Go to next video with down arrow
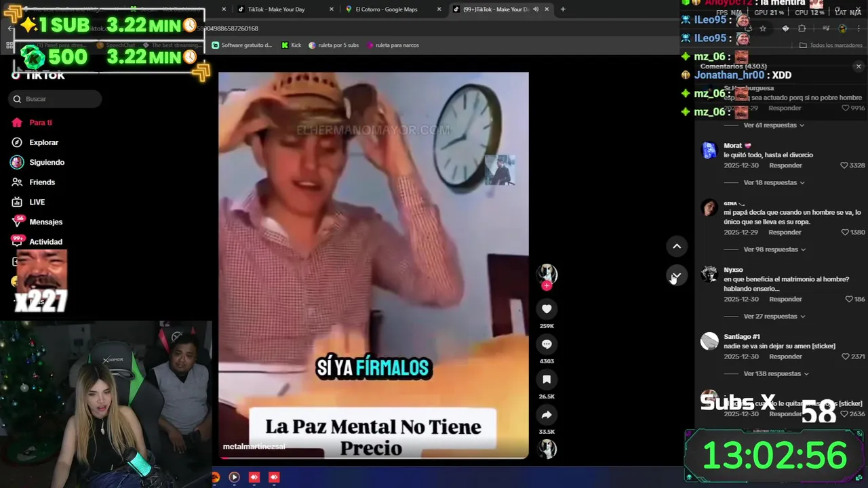The image size is (868, 488). [677, 276]
